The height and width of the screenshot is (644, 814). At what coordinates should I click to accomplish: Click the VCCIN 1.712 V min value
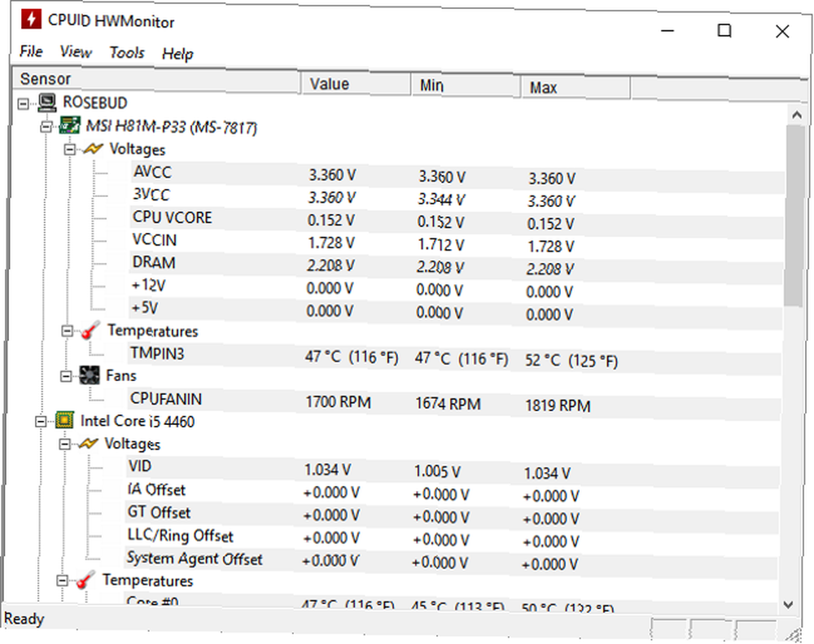[x=440, y=244]
